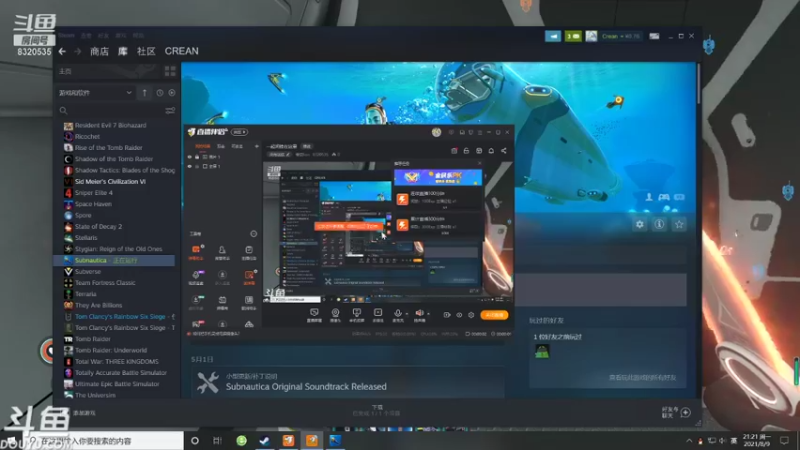800x450 pixels.
Task: Open the Community tab in Steam
Action: point(146,52)
